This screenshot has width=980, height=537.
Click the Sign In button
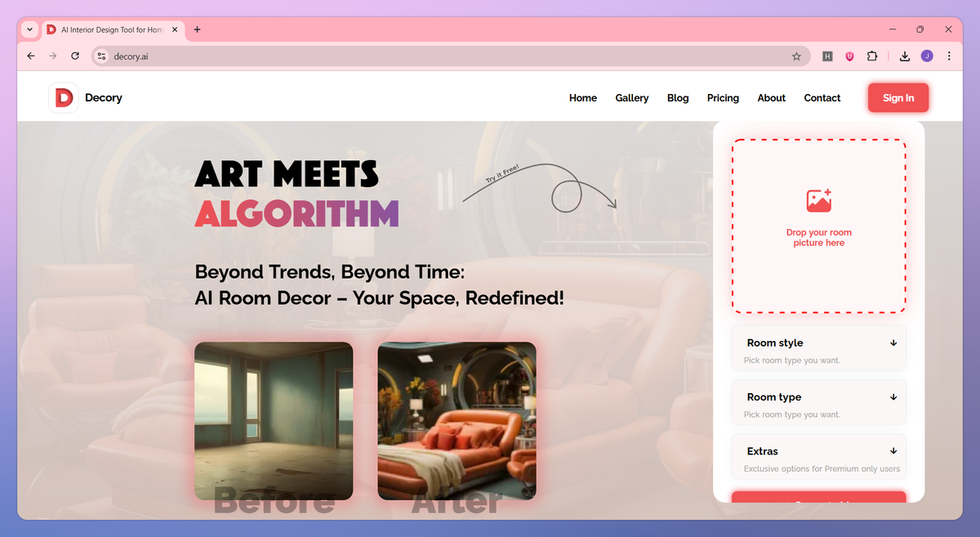898,98
